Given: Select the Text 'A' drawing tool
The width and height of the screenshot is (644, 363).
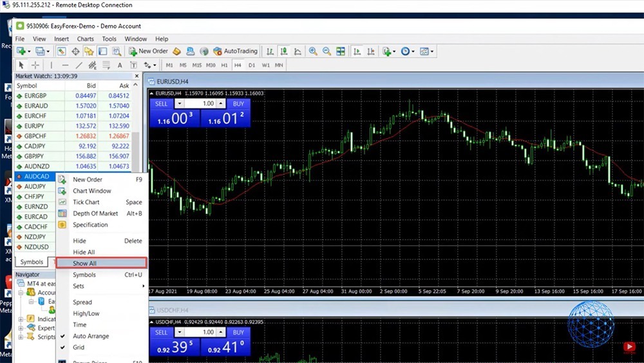Looking at the screenshot, I should click(120, 65).
